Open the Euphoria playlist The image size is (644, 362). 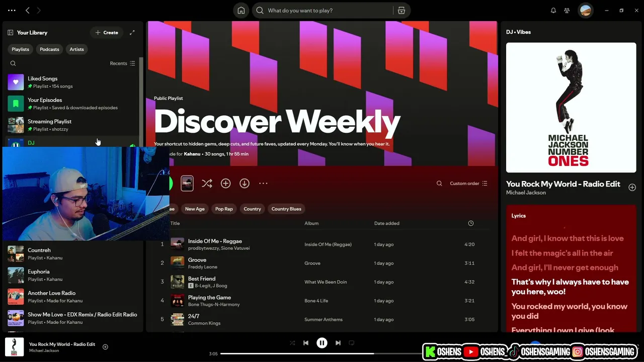(x=73, y=275)
